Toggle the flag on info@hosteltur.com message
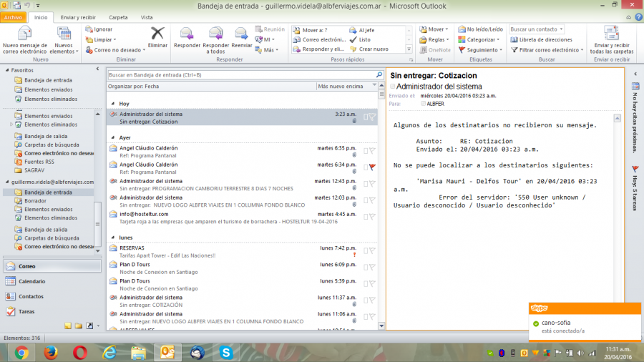Image resolution: width=644 pixels, height=362 pixels. 372,217
